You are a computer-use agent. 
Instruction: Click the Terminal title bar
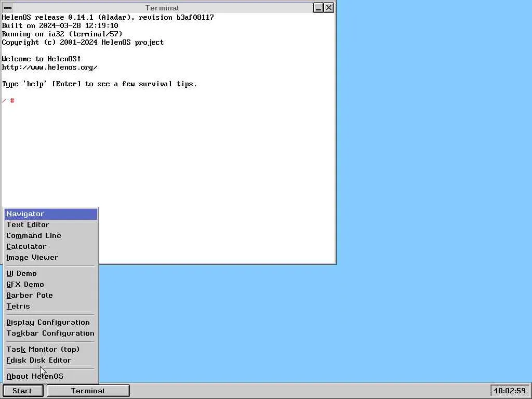pyautogui.click(x=162, y=8)
